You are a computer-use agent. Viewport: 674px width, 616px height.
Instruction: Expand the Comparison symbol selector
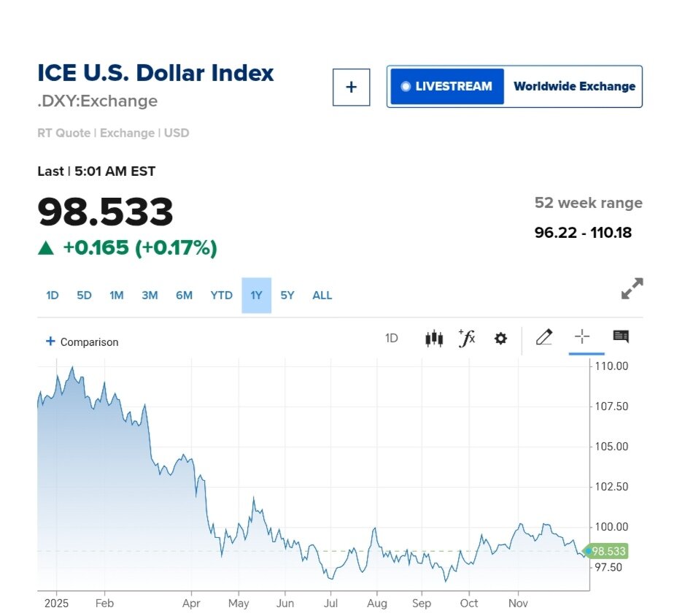tap(80, 342)
